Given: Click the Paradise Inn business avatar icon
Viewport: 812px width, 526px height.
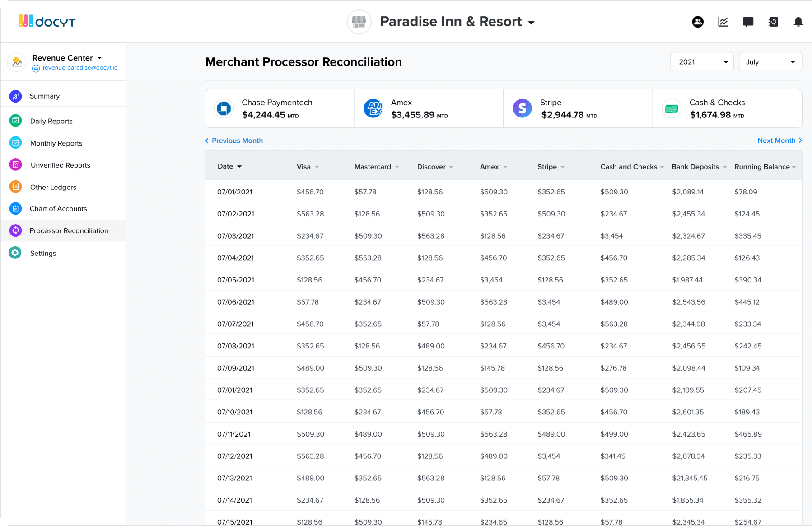Looking at the screenshot, I should pos(359,22).
